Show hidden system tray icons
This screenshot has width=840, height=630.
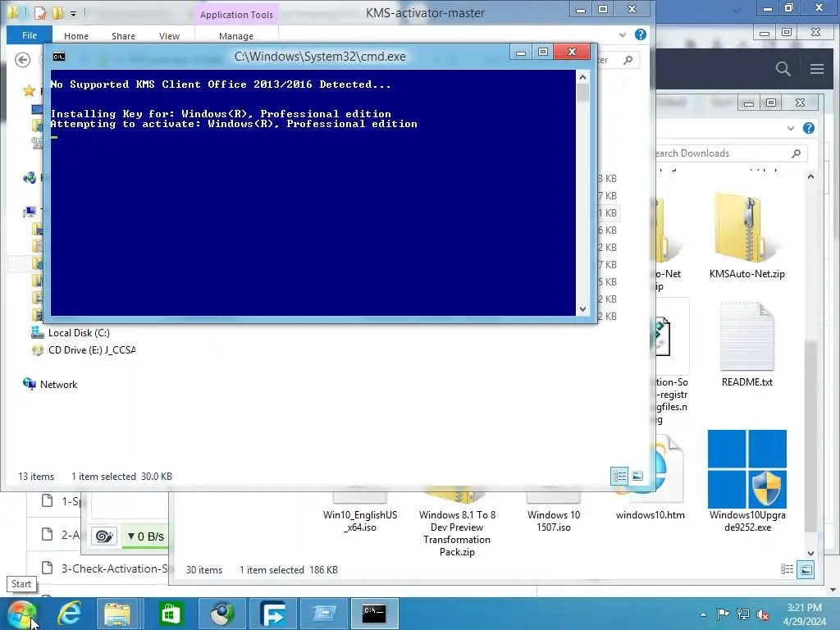pos(703,614)
